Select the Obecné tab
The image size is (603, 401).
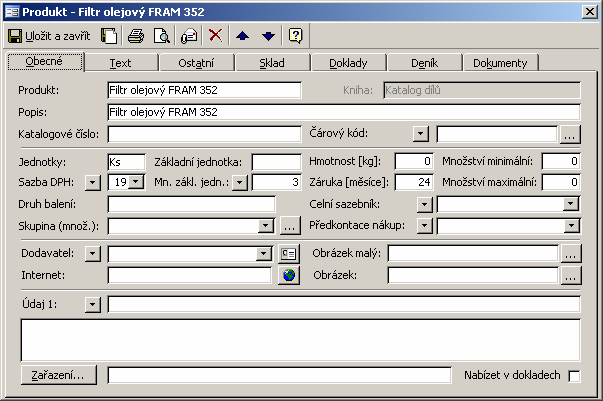(45, 62)
